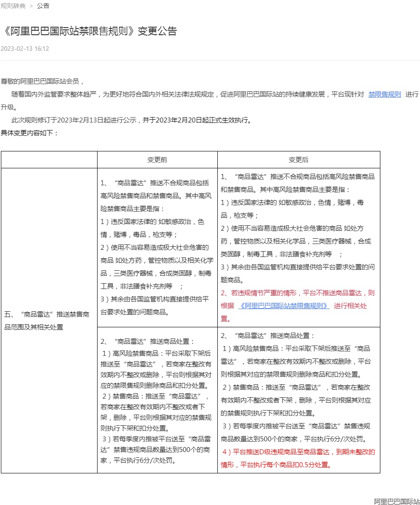Screen dimensions: 420x505
Task: Click 2、“商品雷达”推送商品处置： in the 变更前 column
Action: coord(148,342)
